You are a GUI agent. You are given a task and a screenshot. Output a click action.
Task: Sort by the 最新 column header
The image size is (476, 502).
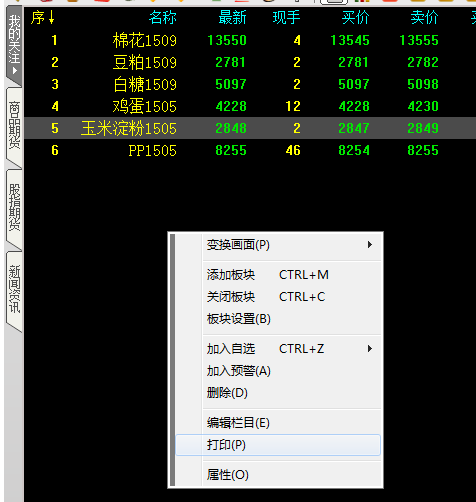tap(232, 17)
